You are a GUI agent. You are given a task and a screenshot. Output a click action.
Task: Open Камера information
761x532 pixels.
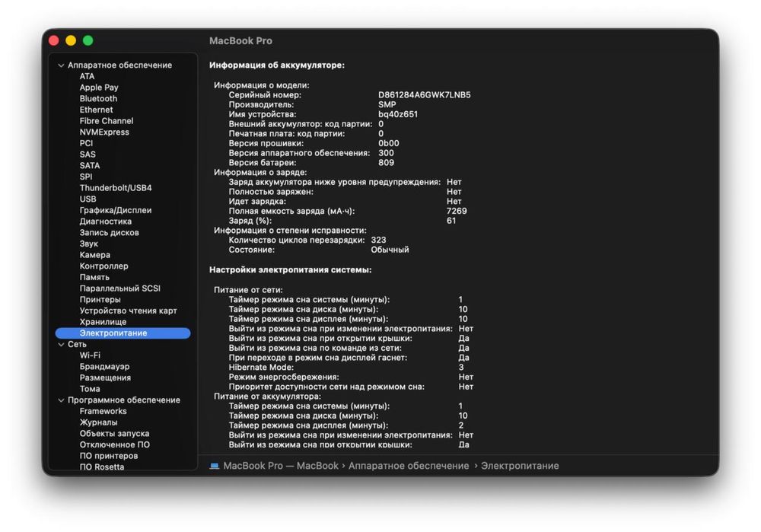pyautogui.click(x=94, y=255)
